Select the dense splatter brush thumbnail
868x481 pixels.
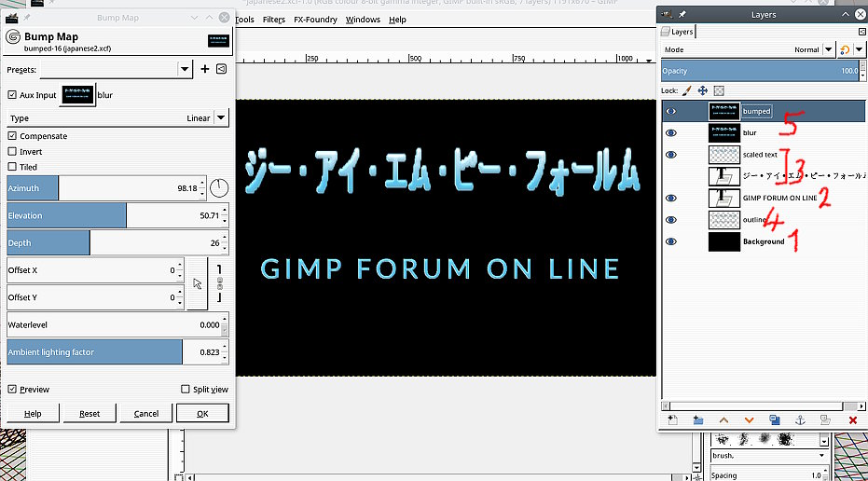pos(785,440)
